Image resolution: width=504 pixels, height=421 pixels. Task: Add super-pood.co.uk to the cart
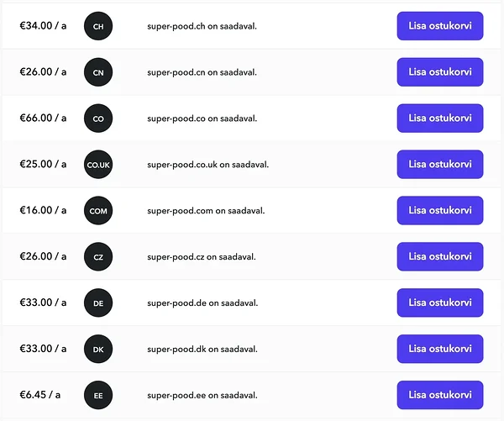point(440,165)
